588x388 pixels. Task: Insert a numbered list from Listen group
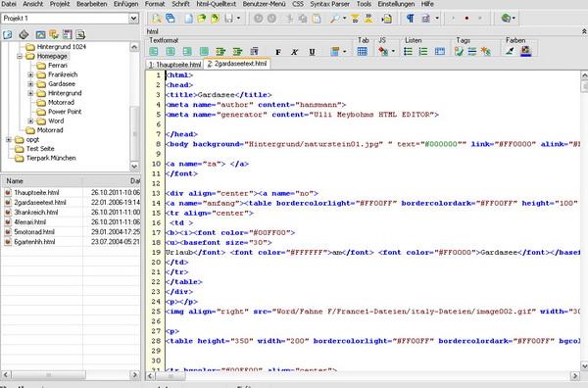pos(423,51)
